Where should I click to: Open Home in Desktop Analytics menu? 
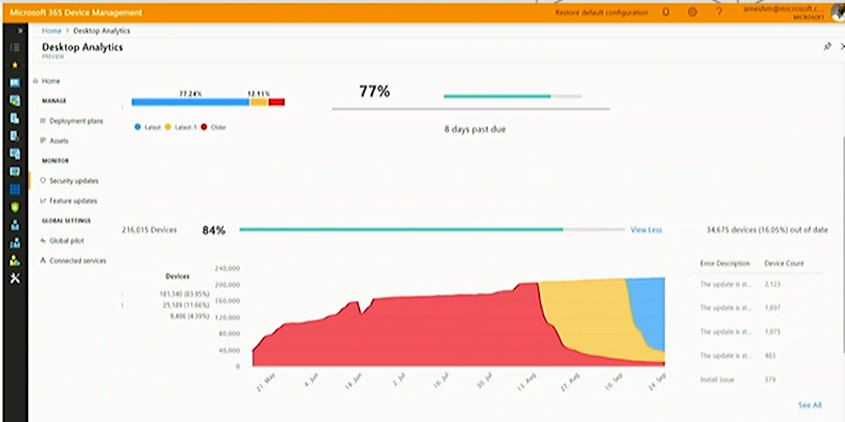tap(51, 81)
